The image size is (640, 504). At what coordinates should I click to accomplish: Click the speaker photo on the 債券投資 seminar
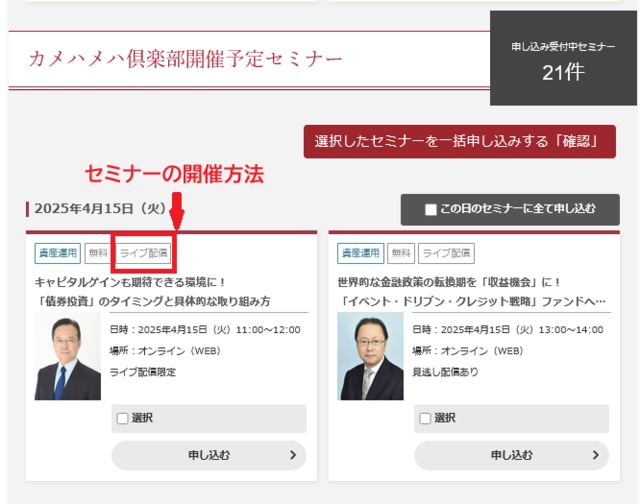pos(67,356)
